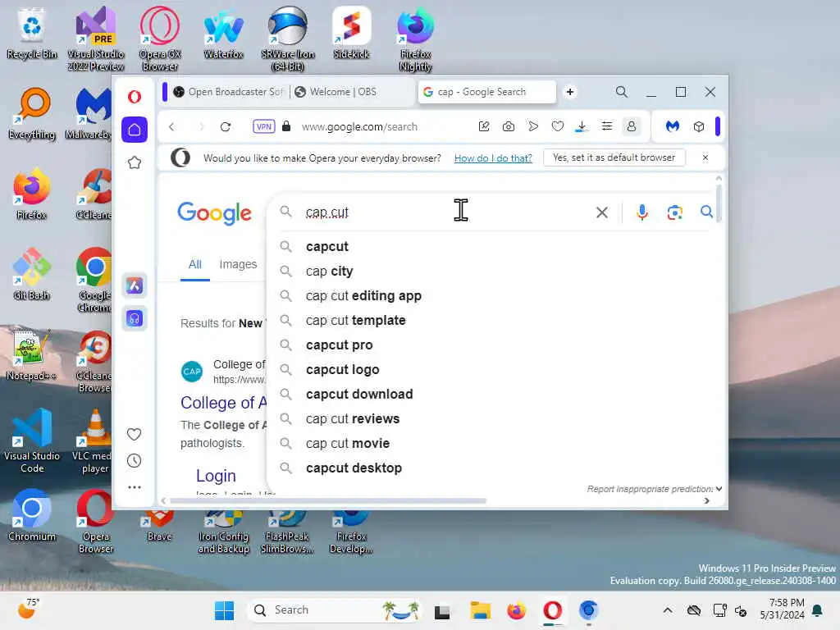Add page to bookmarks with heart icon

(558, 126)
